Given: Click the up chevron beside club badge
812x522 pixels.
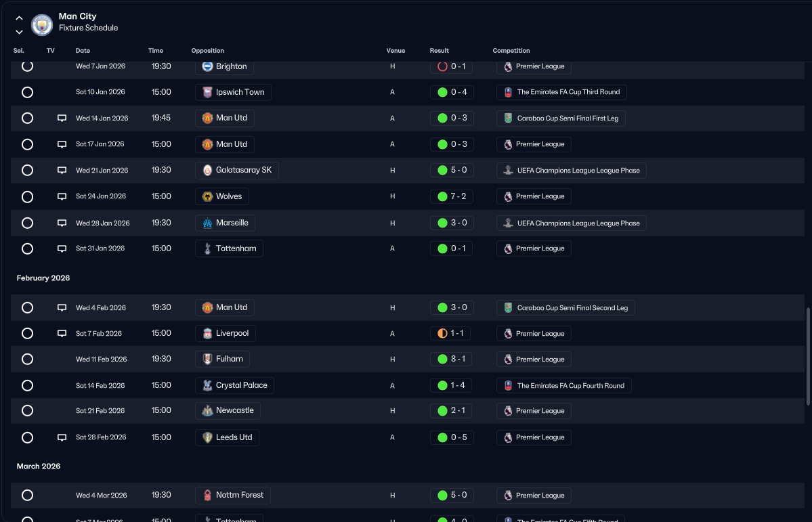Looking at the screenshot, I should coord(19,18).
